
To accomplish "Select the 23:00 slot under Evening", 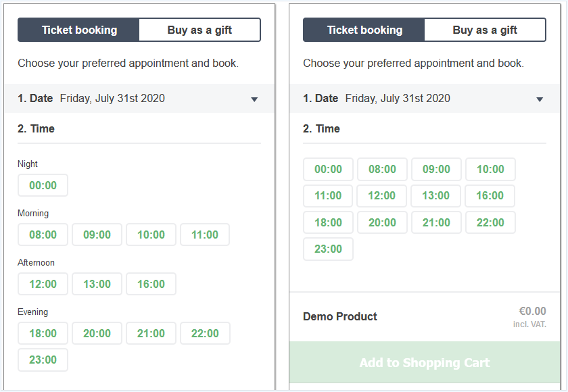I will 43,360.
